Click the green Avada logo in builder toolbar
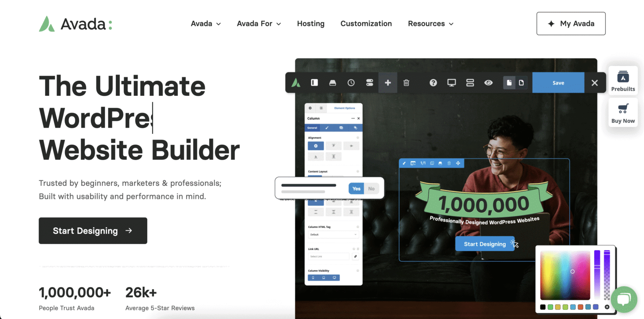The width and height of the screenshot is (644, 319). [x=296, y=82]
